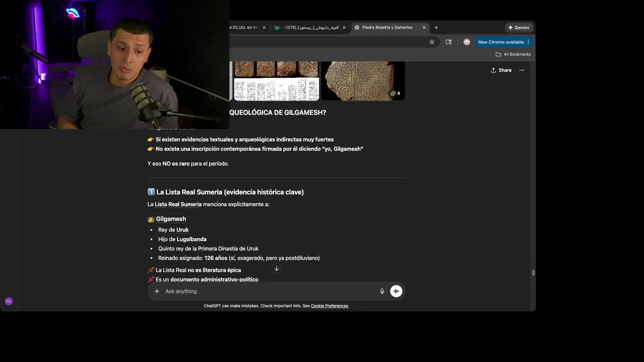The width and height of the screenshot is (644, 362).
Task: Open the Chrome profile avatar
Action: click(x=467, y=42)
